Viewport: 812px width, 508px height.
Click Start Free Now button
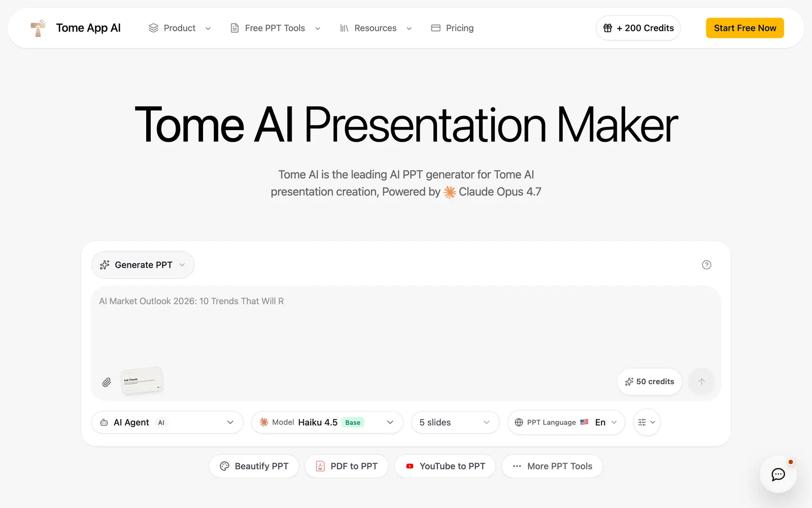tap(745, 28)
